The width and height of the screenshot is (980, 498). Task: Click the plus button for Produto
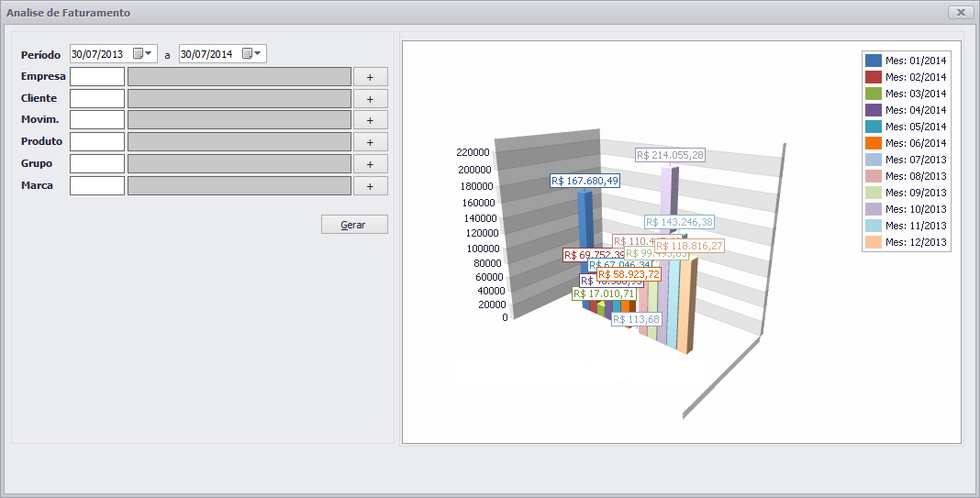coord(371,142)
